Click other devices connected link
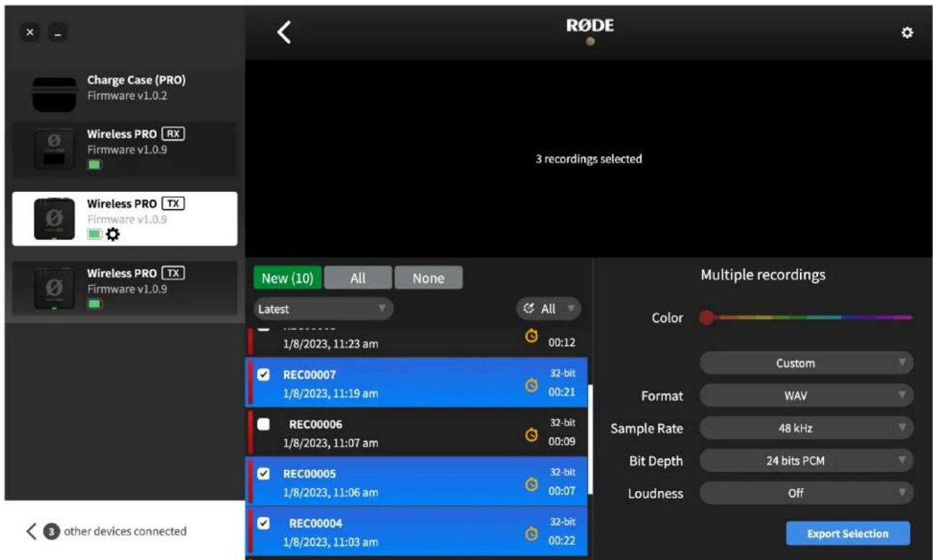This screenshot has height=560, width=933. [125, 532]
